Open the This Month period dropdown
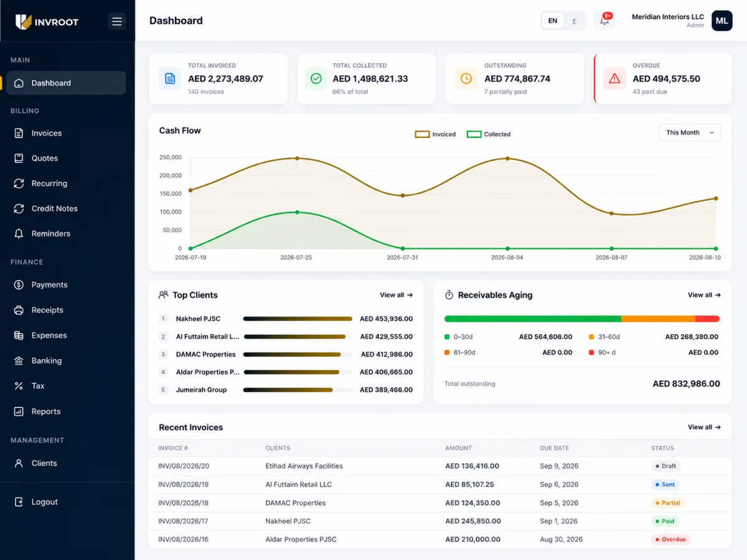Viewport: 747px width, 560px height. click(x=690, y=133)
